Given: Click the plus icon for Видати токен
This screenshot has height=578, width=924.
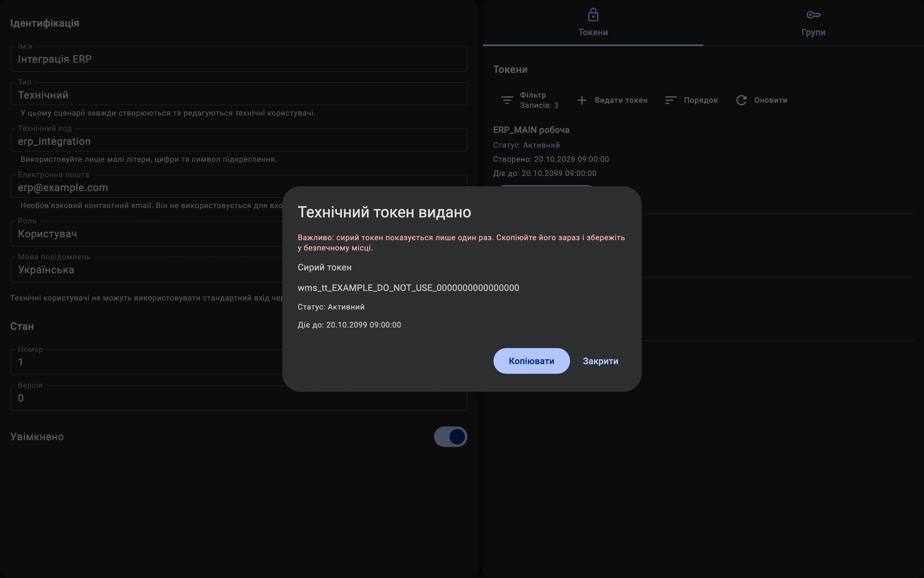Looking at the screenshot, I should pos(581,100).
